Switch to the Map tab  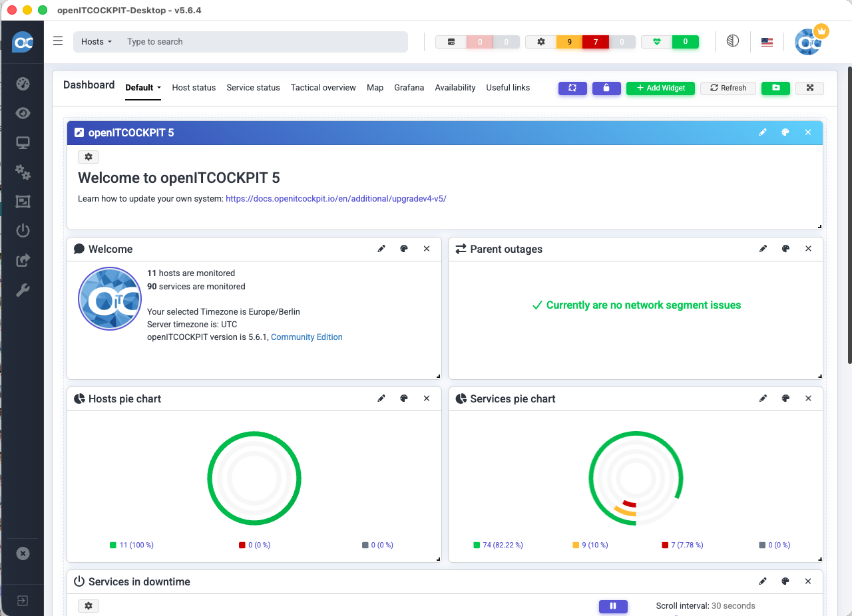click(375, 88)
